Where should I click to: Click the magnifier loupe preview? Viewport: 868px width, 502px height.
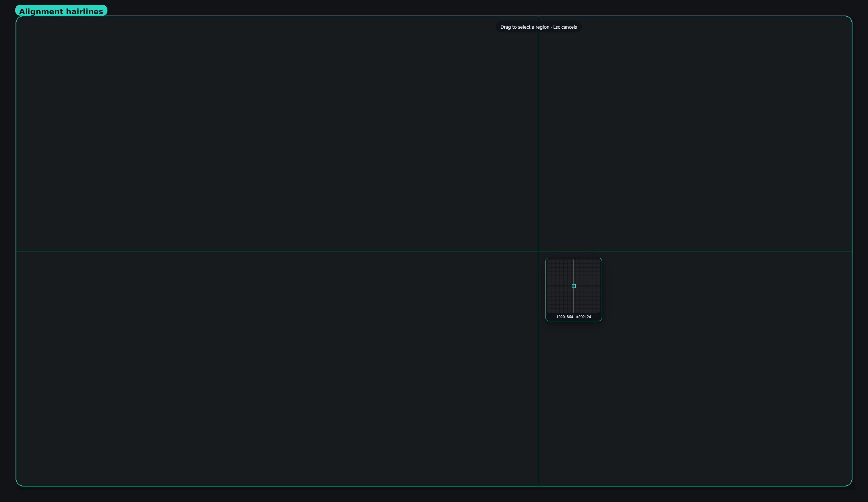pos(574,286)
